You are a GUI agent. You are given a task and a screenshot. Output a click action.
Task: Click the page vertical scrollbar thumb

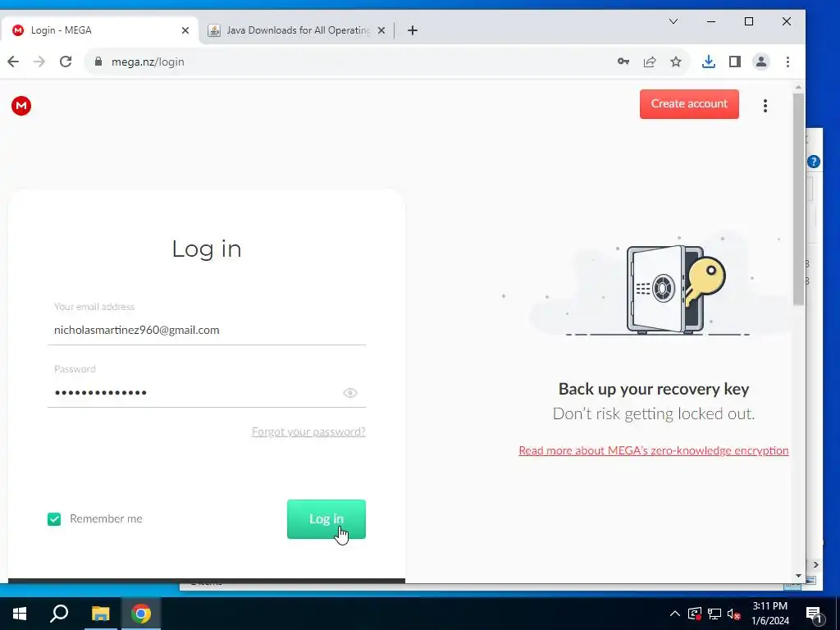tap(799, 199)
